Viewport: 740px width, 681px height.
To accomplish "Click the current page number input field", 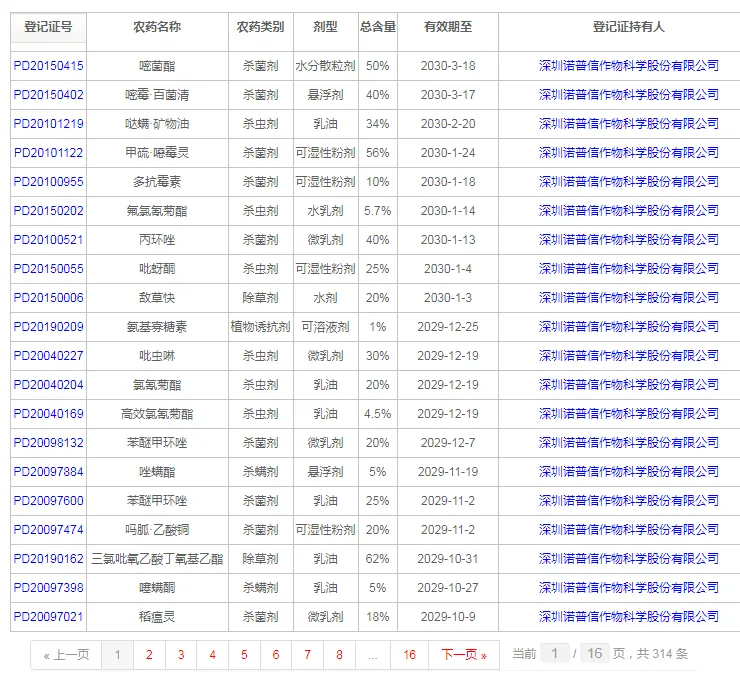I will pos(555,654).
